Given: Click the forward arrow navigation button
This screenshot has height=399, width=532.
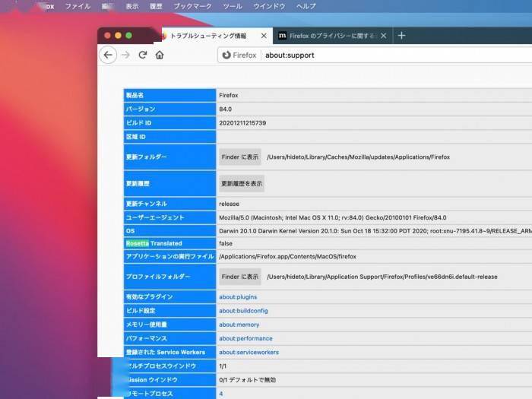Looking at the screenshot, I should click(x=125, y=55).
